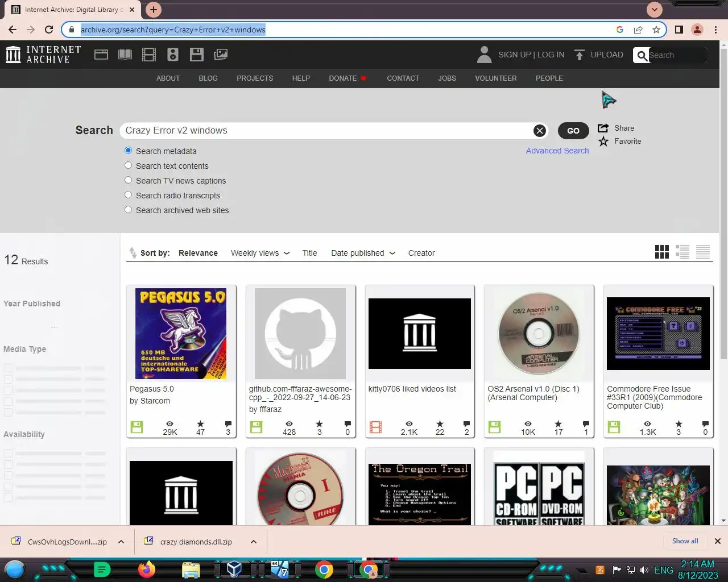
Task: Open Chrome three-dot menu
Action: click(715, 30)
